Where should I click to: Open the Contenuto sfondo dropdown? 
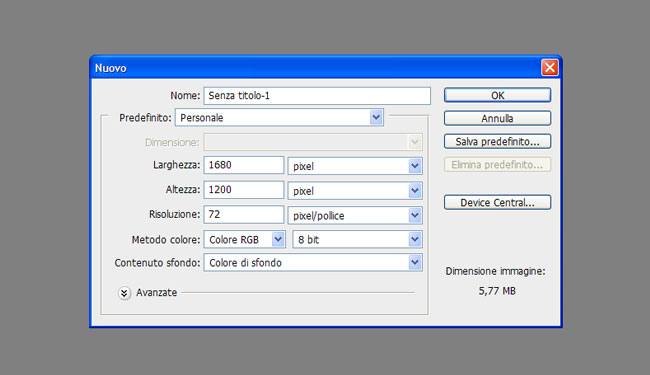[x=313, y=263]
